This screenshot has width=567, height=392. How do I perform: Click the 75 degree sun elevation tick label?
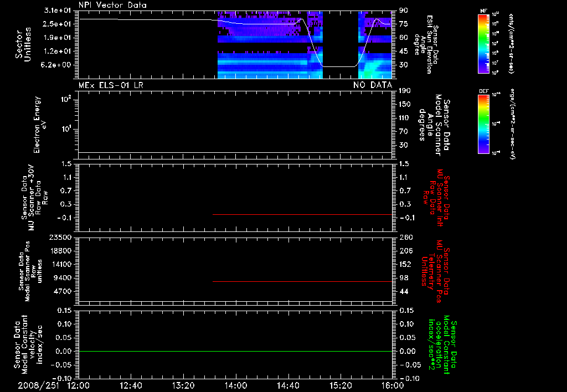(x=403, y=24)
